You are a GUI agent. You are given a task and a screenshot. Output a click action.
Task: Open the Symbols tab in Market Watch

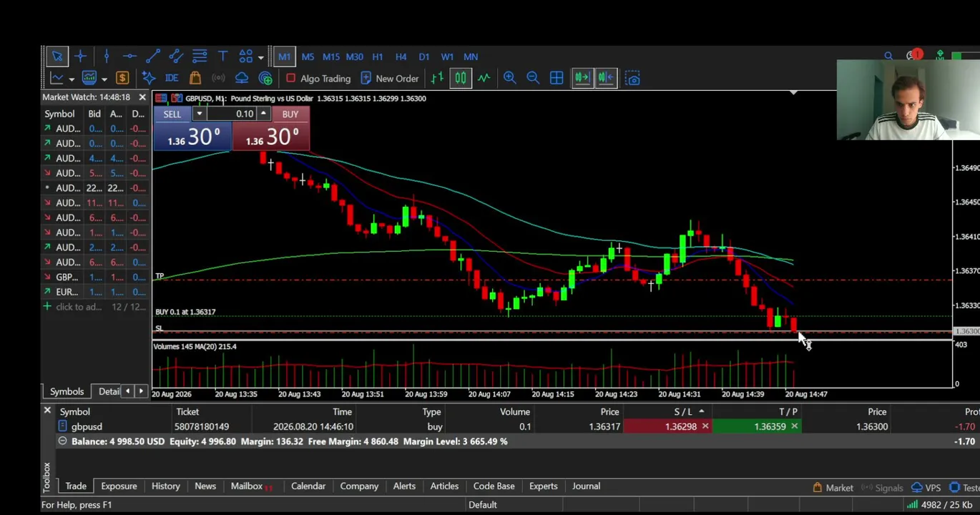click(67, 391)
